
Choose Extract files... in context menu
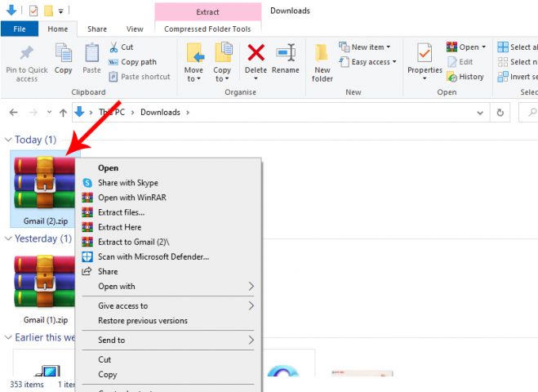click(x=168, y=212)
